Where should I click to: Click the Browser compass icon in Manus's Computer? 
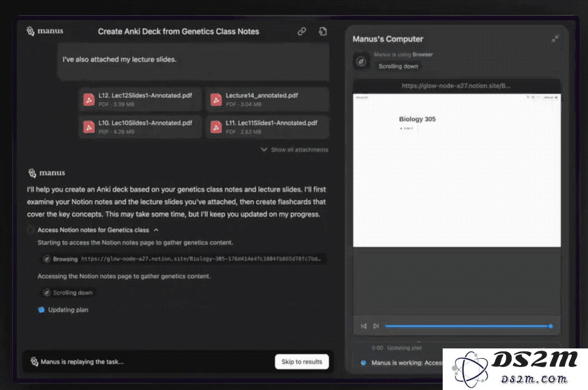[x=361, y=61]
